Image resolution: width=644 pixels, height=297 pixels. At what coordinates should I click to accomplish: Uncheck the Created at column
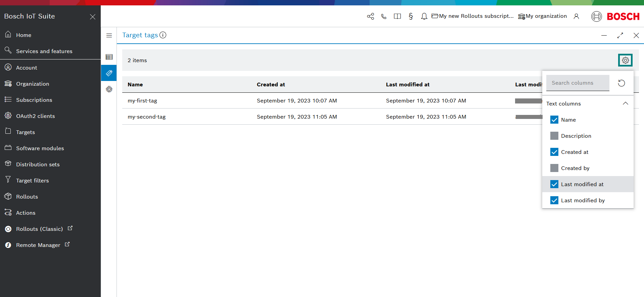[x=554, y=152]
